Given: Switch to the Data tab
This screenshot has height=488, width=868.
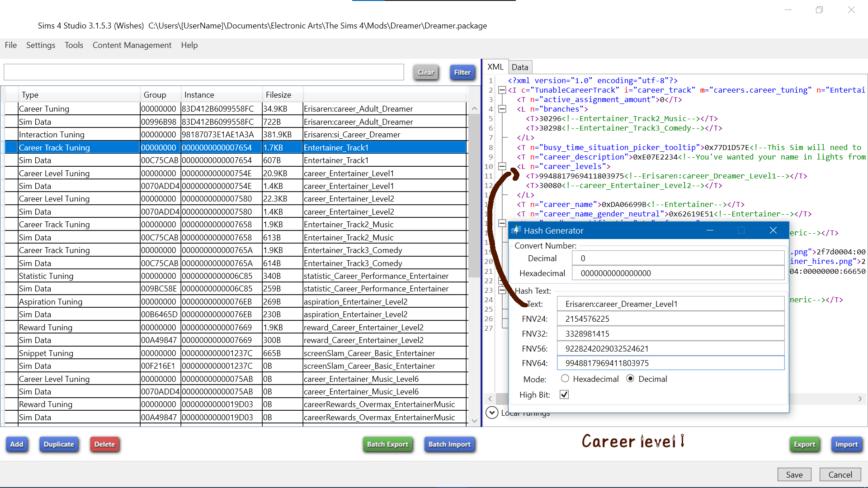Looking at the screenshot, I should click(520, 67).
